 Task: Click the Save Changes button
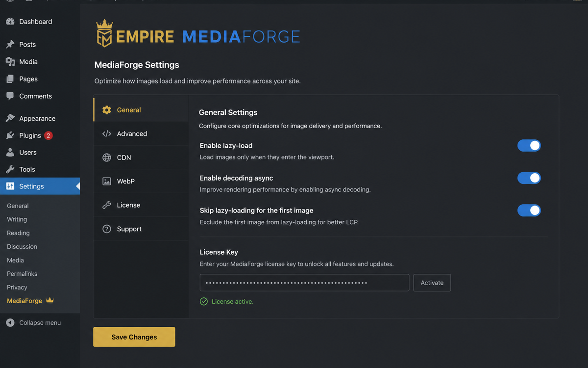134,337
